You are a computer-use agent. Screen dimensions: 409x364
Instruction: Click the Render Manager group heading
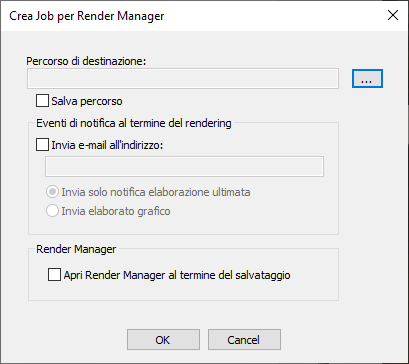(76, 249)
